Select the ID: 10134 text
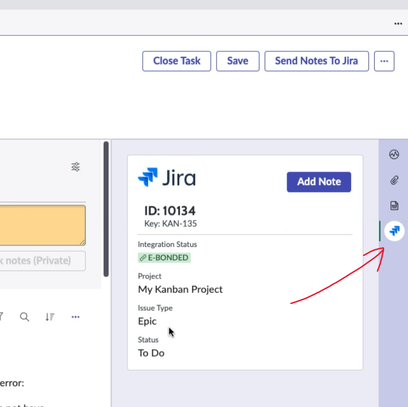408x407 pixels. 170,211
